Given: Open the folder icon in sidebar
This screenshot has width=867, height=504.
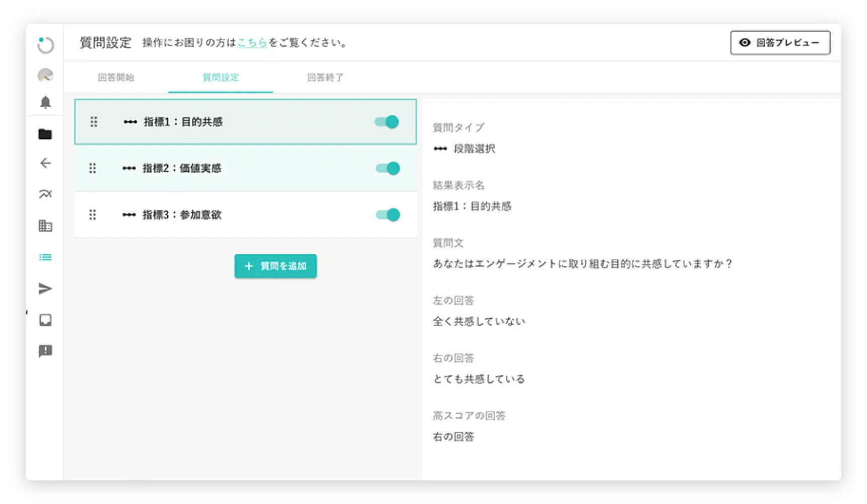Looking at the screenshot, I should click(45, 134).
